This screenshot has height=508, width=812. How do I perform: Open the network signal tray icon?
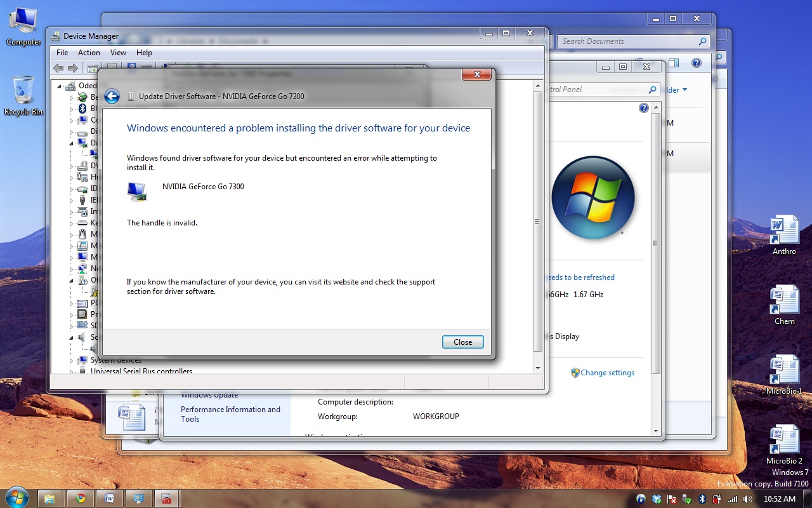[x=733, y=499]
